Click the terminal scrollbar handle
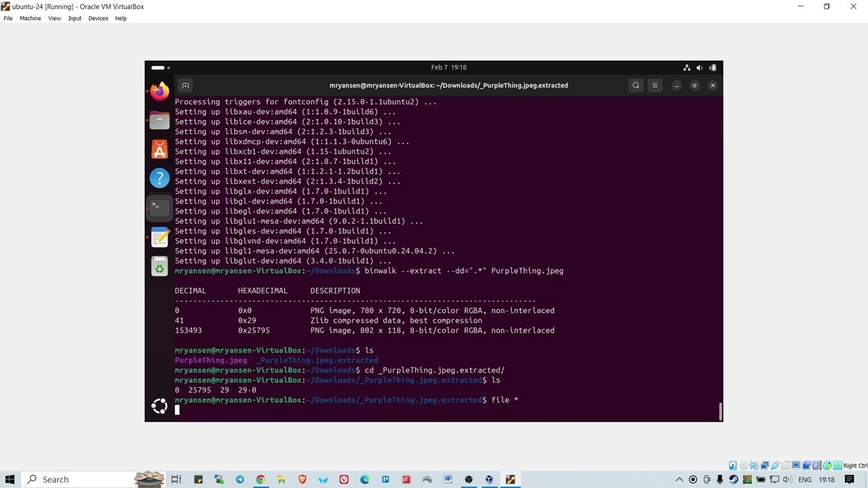The width and height of the screenshot is (868, 488). pyautogui.click(x=720, y=411)
